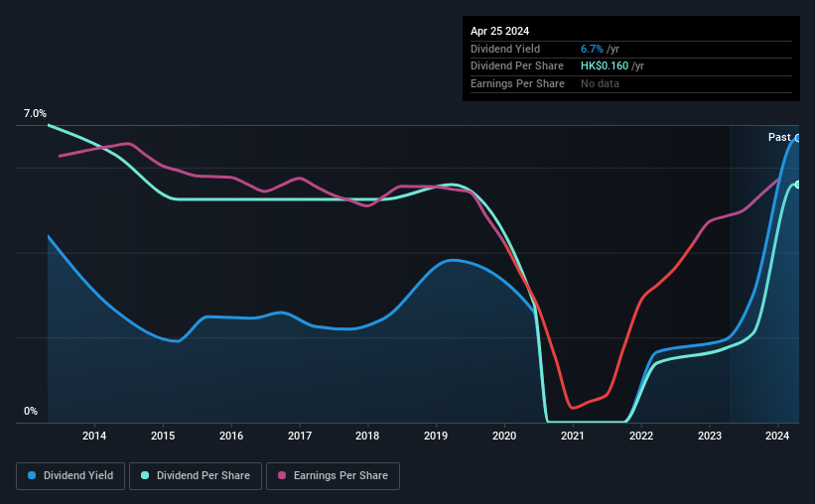
Task: Click the 2014 x-axis year label
Action: tap(94, 436)
